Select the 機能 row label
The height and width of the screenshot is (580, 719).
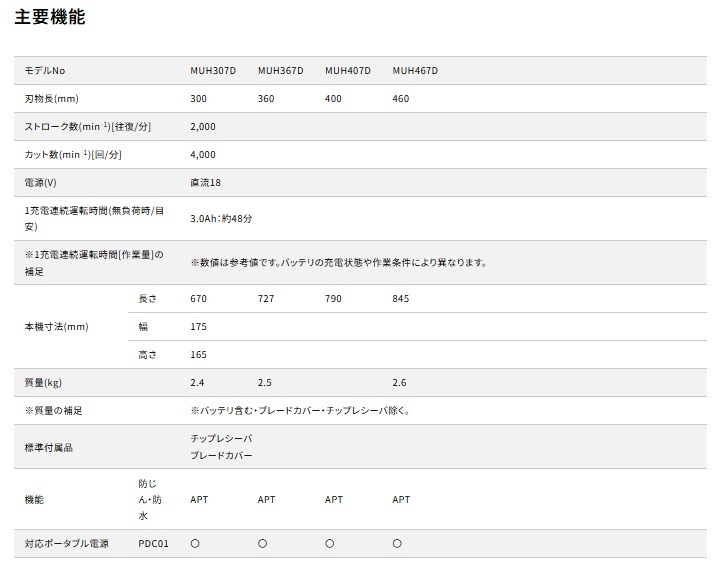pos(34,499)
